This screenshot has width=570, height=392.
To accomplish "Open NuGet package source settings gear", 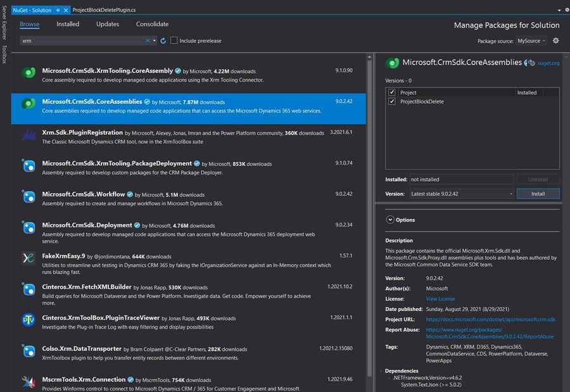I will pyautogui.click(x=556, y=41).
